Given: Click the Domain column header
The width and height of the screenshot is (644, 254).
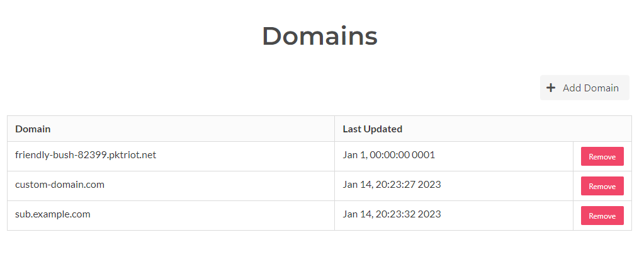Looking at the screenshot, I should 33,129.
